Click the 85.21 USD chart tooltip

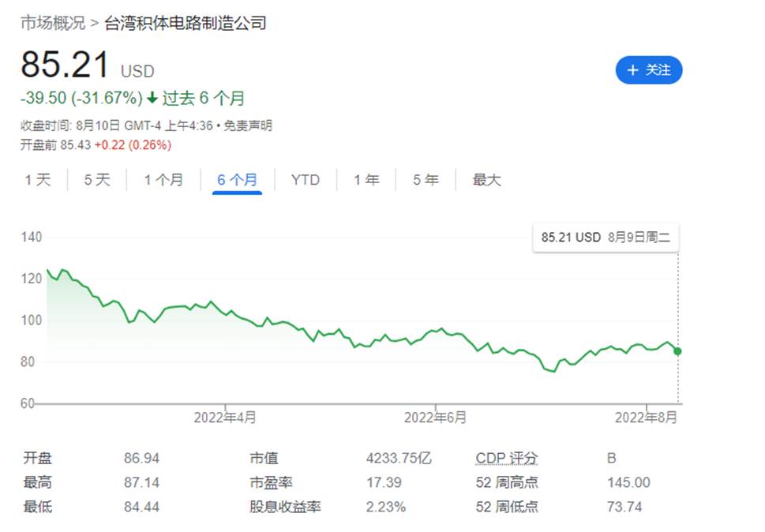tap(606, 238)
